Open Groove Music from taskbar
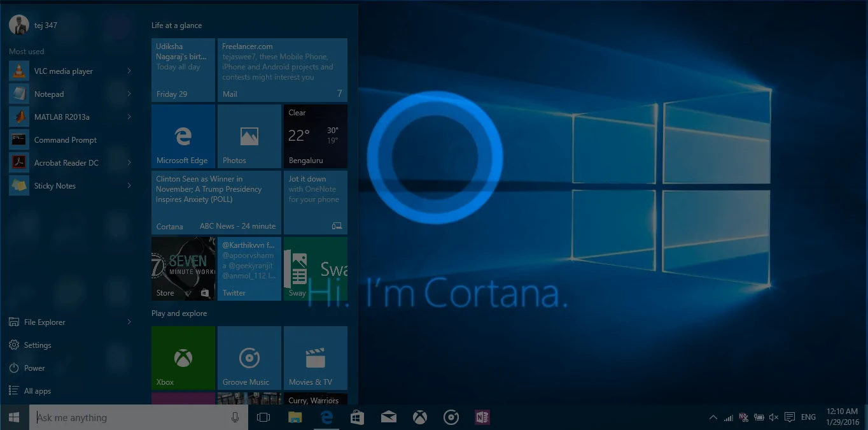 [451, 418]
